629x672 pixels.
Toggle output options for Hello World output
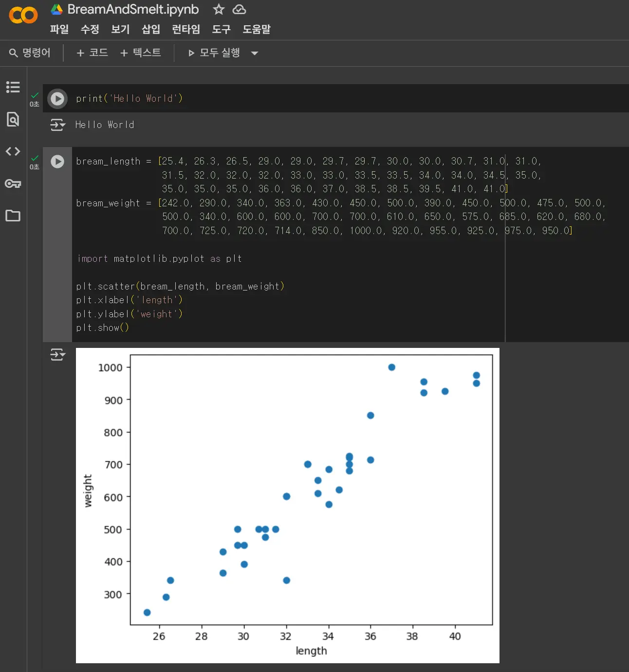point(57,125)
